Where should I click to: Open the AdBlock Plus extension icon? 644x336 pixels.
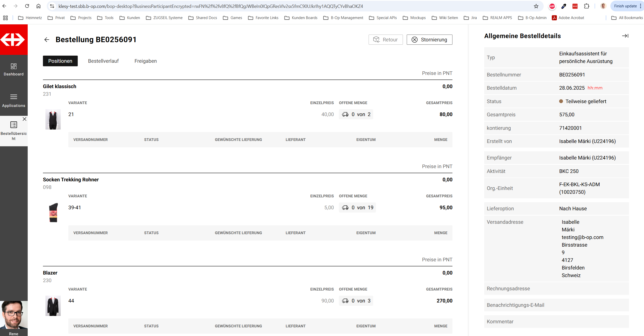pos(552,6)
